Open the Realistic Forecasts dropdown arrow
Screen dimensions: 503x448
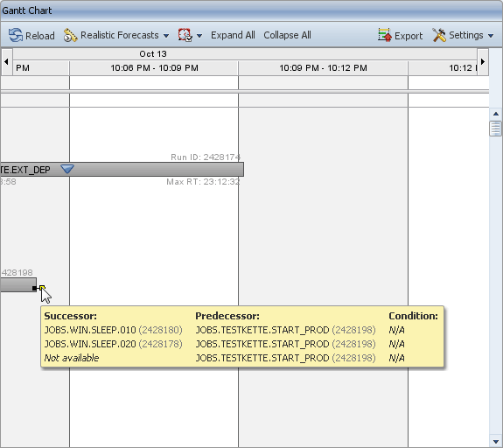166,36
